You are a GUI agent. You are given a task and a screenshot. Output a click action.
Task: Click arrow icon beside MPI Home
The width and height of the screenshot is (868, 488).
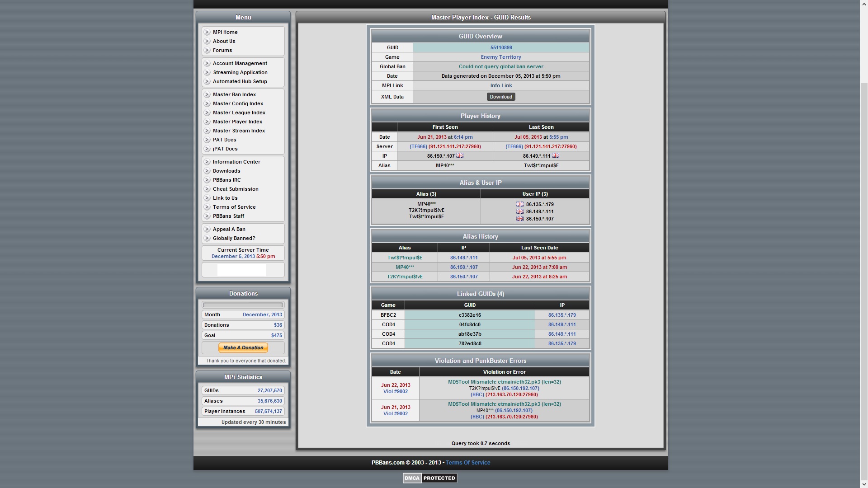(x=207, y=32)
